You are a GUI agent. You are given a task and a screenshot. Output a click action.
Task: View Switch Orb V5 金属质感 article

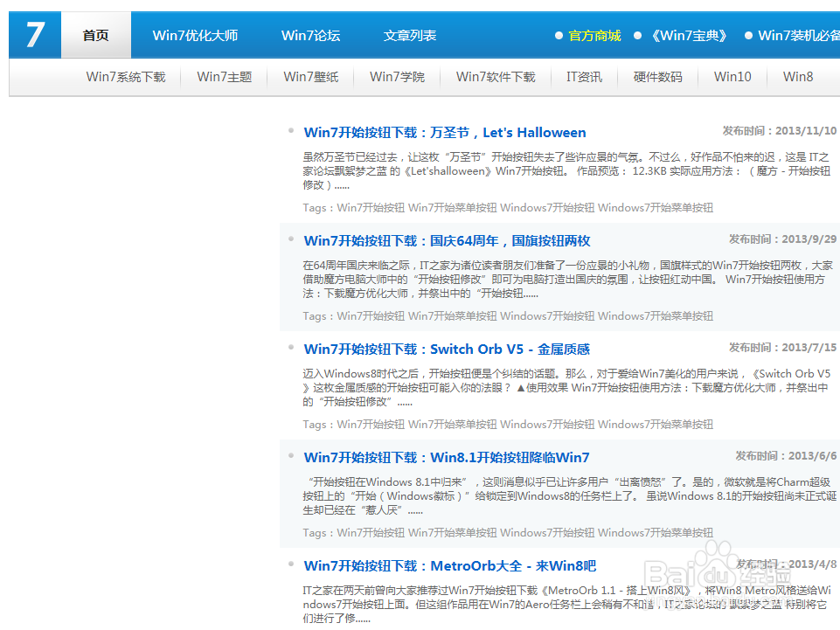pyautogui.click(x=446, y=348)
